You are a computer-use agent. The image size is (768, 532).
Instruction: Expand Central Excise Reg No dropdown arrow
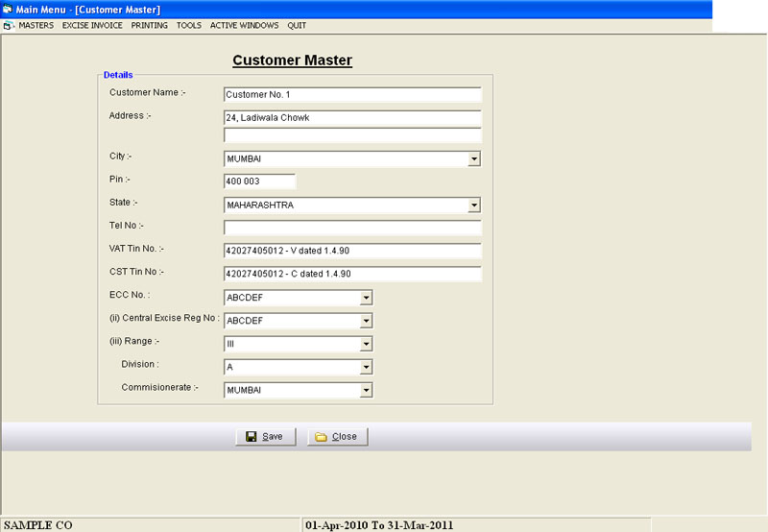(x=366, y=321)
